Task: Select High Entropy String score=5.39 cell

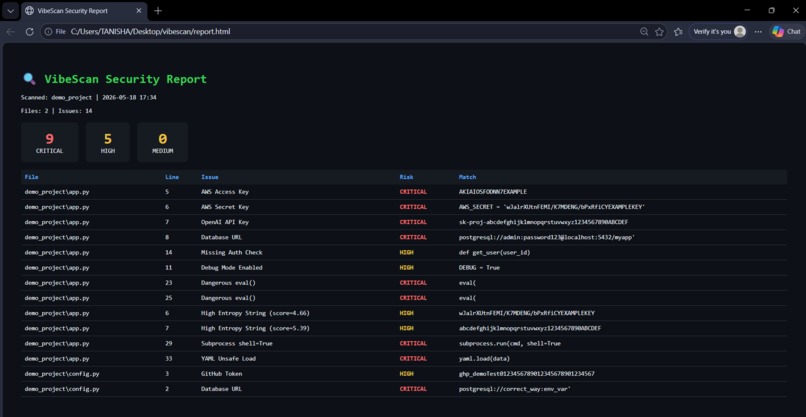Action: [255, 328]
